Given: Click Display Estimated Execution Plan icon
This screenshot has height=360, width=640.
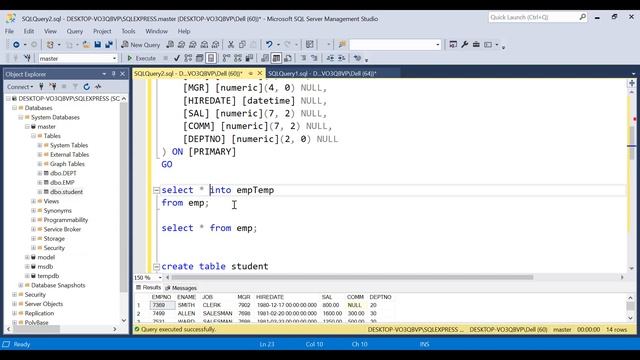Looking at the screenshot, I should coord(188,58).
